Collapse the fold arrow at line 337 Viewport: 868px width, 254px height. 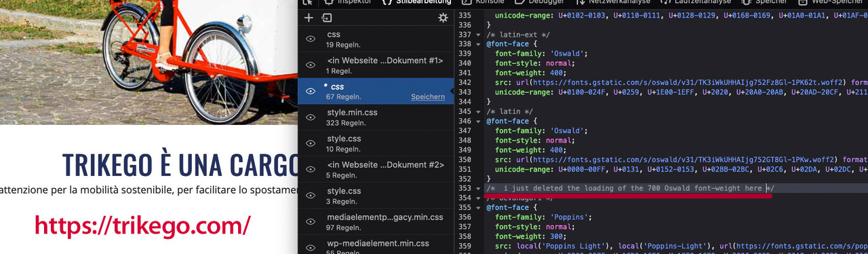pos(478,35)
